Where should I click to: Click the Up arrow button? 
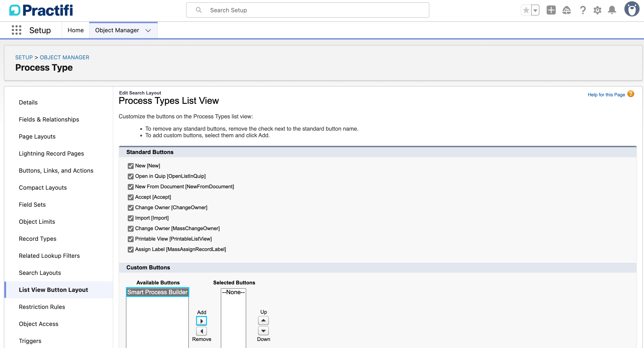click(x=263, y=321)
